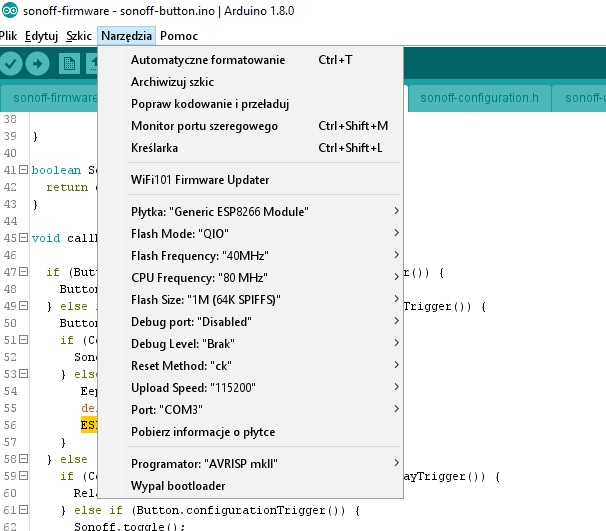Expand the Flash Mode QIO submenu
The height and width of the screenshot is (531, 606).
[x=250, y=234]
